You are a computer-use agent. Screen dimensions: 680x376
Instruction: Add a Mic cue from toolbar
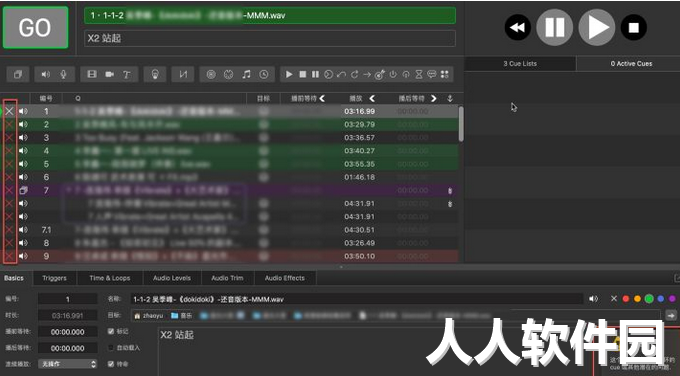[x=63, y=75]
